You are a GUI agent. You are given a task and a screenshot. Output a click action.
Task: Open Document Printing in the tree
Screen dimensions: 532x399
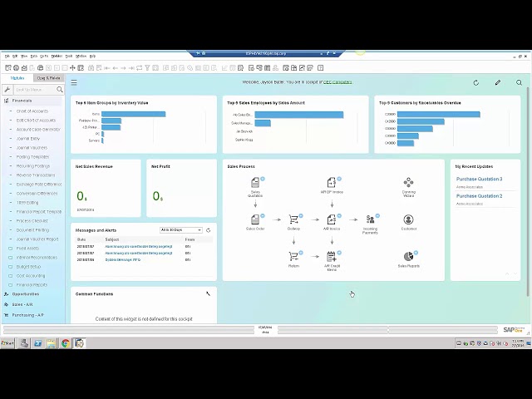point(32,230)
